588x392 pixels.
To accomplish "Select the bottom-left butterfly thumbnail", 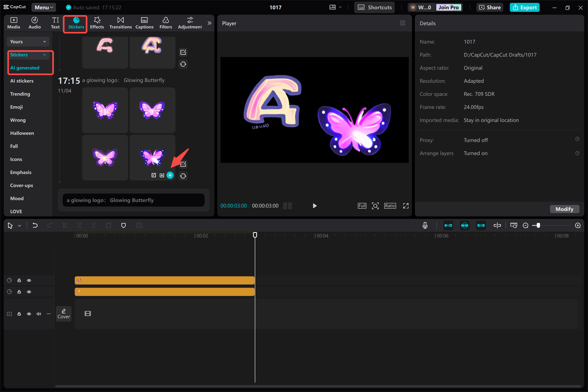I will click(105, 158).
